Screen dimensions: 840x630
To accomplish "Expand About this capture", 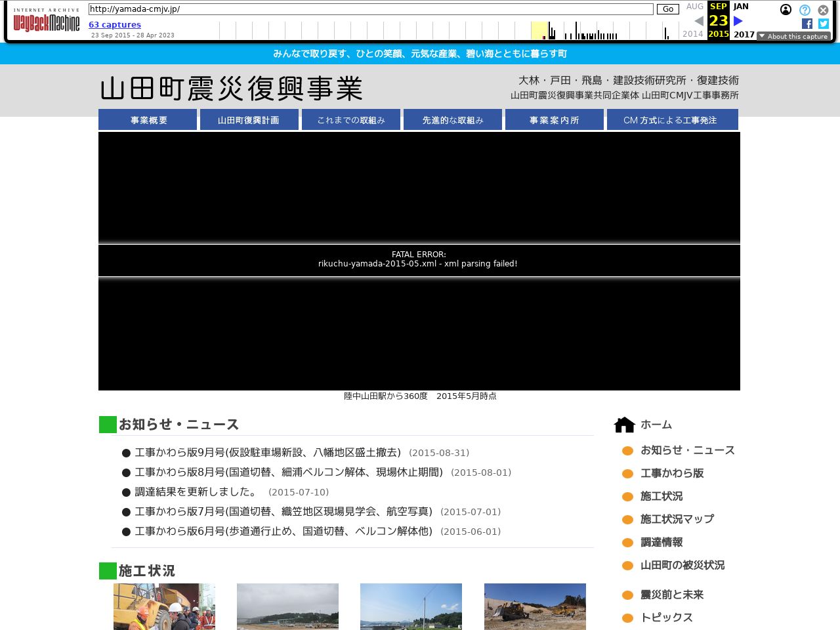I will tap(793, 36).
